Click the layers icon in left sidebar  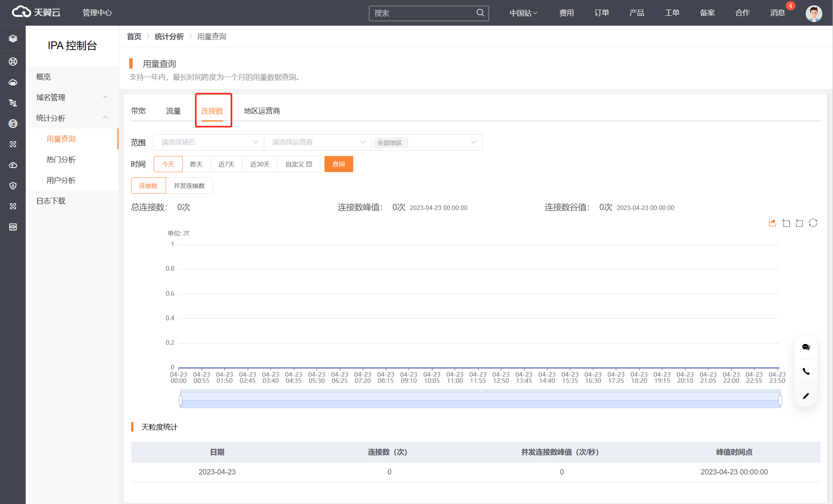[13, 38]
